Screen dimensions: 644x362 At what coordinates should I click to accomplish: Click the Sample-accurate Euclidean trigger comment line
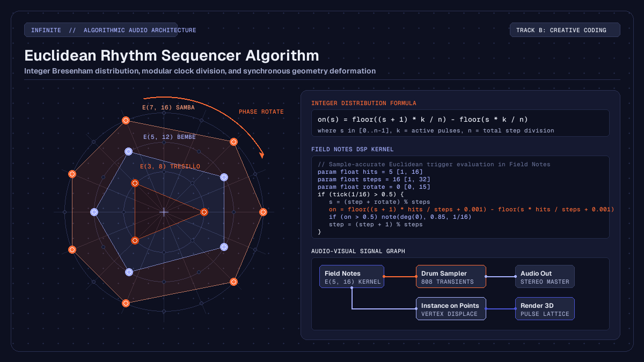434,164
